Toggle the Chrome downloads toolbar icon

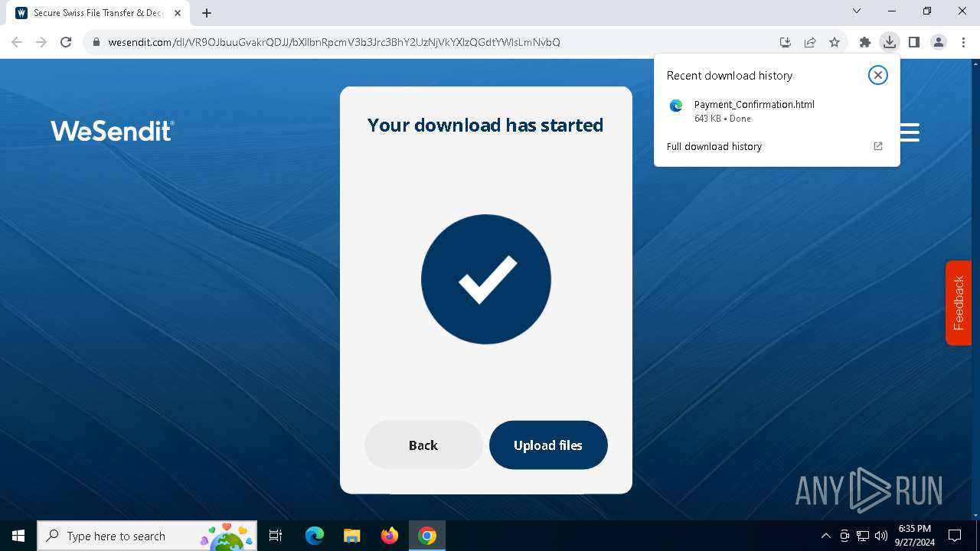tap(889, 42)
